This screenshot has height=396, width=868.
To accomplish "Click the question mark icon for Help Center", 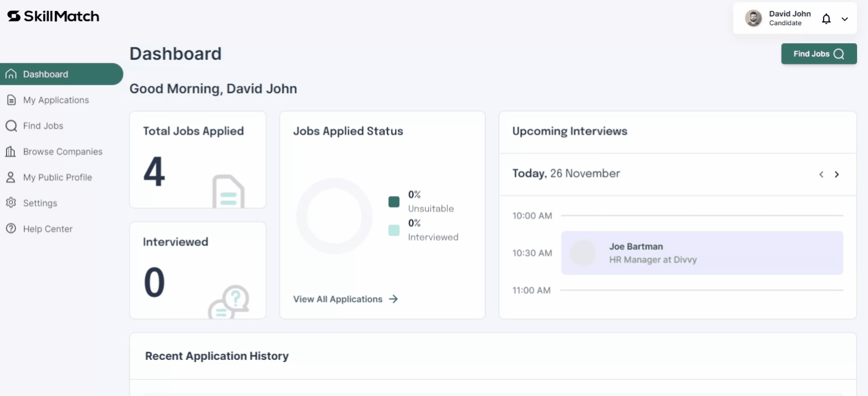I will tap(11, 228).
